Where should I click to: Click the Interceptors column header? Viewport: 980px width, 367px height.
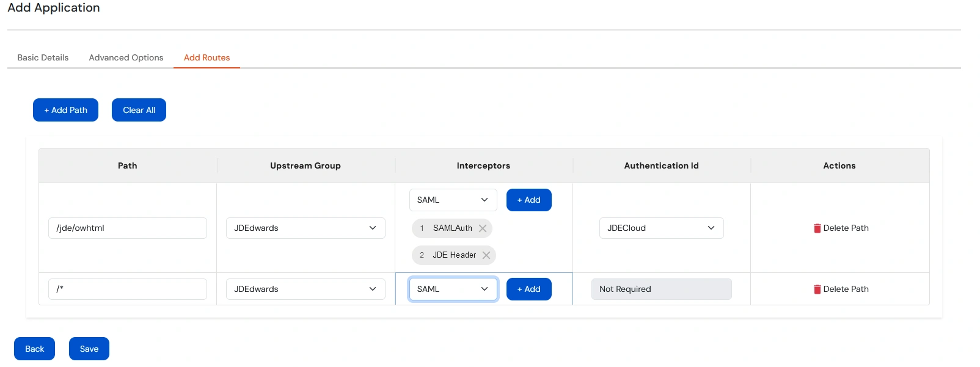pos(483,166)
